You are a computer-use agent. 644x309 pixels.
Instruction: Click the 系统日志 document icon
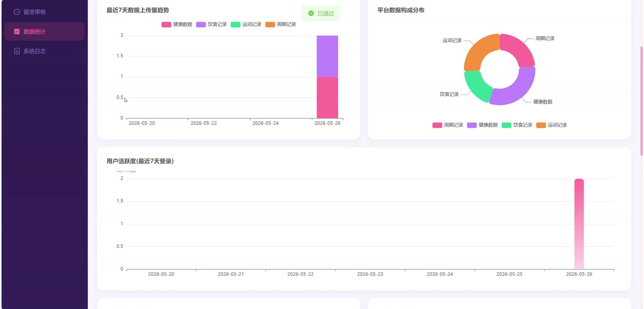point(17,51)
